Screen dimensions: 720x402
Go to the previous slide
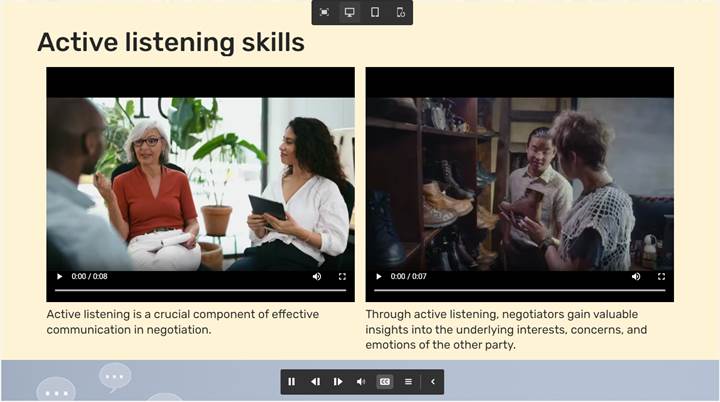pos(315,381)
